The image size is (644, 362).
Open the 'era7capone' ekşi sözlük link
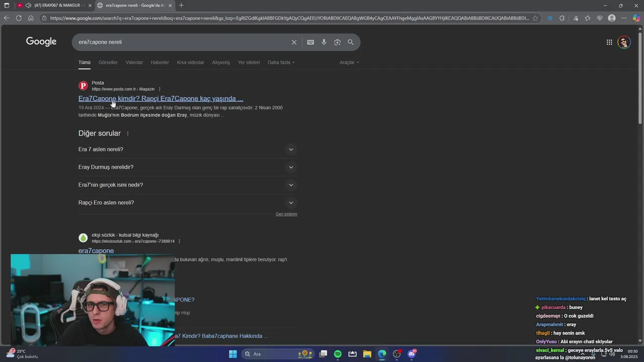tap(96, 251)
